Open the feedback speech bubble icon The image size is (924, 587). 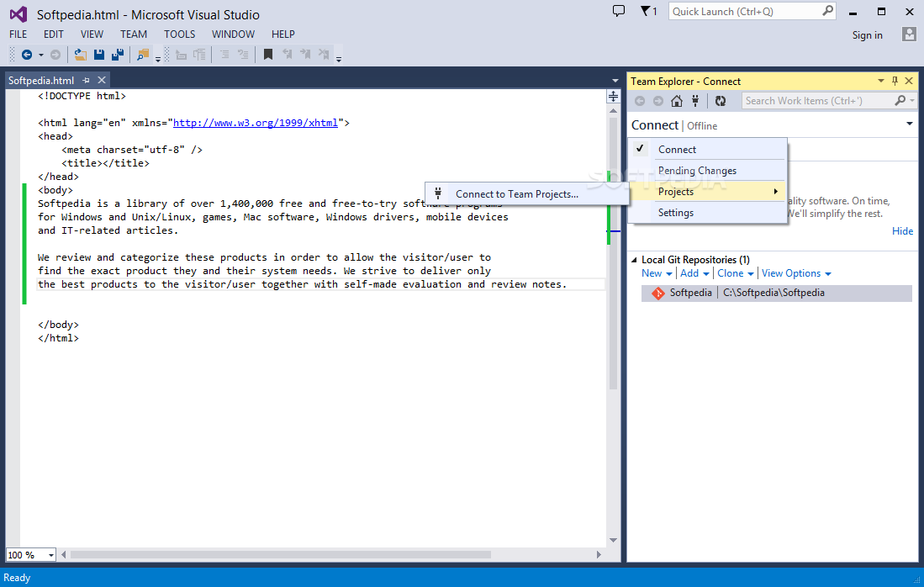(619, 11)
